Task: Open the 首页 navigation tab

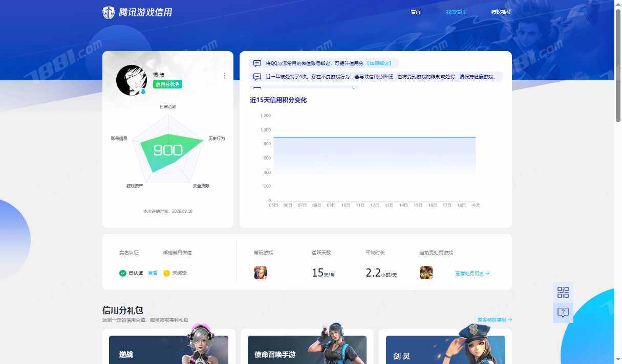Action: pyautogui.click(x=416, y=12)
